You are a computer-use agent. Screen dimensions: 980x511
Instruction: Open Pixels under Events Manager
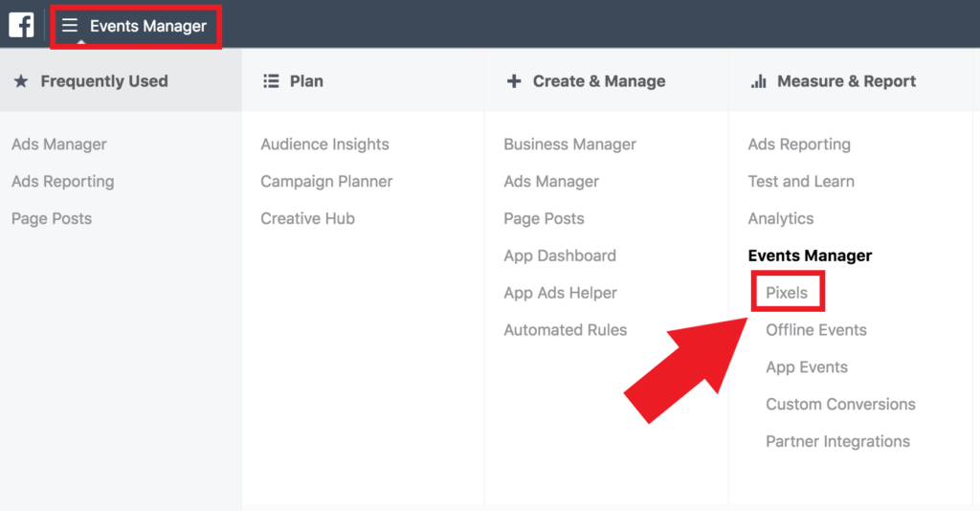coord(787,293)
